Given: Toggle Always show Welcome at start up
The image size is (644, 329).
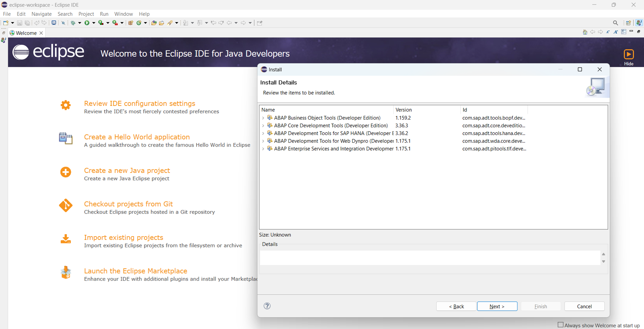Looking at the screenshot, I should (x=561, y=325).
